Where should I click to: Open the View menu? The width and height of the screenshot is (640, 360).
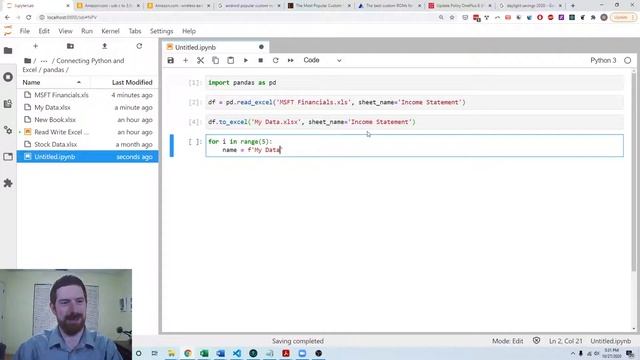[x=65, y=31]
